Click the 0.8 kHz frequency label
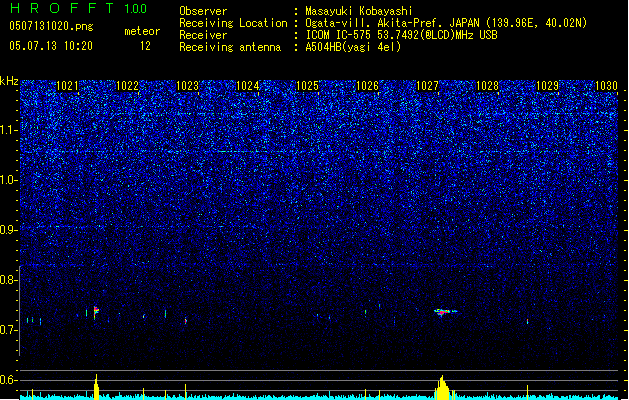Screen dimensions: 629x400 (x=9, y=280)
